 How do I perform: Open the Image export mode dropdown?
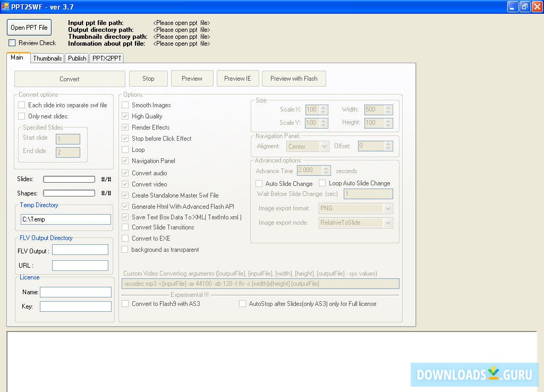(x=389, y=223)
